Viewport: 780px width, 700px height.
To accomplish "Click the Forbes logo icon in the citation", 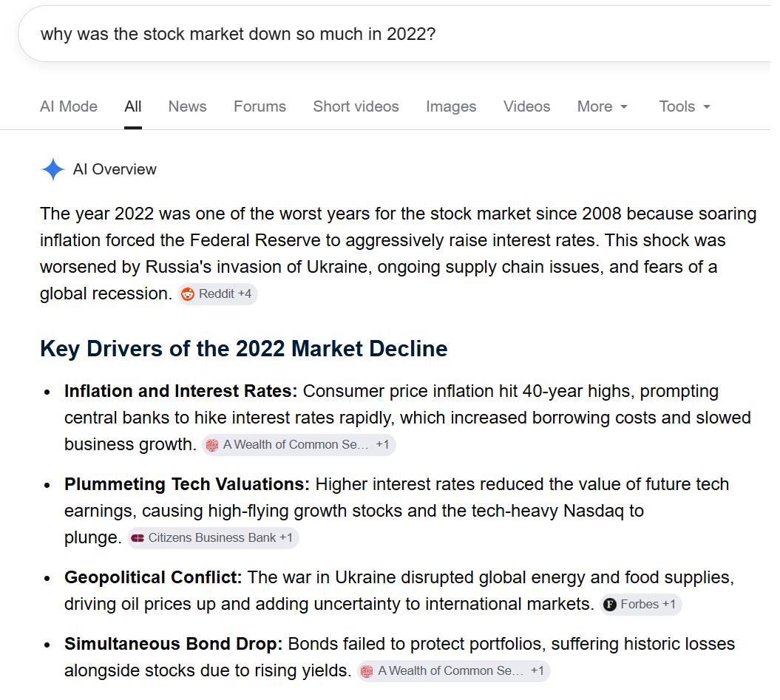I will 609,605.
